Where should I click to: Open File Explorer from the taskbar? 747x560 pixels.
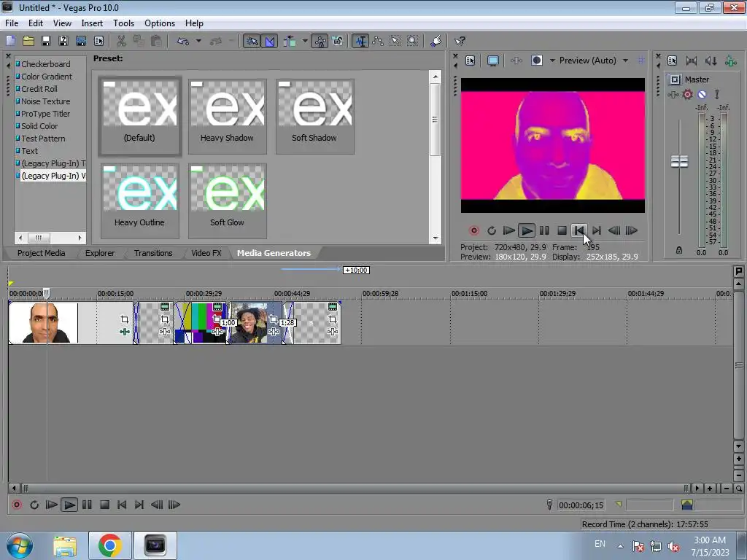click(x=65, y=545)
